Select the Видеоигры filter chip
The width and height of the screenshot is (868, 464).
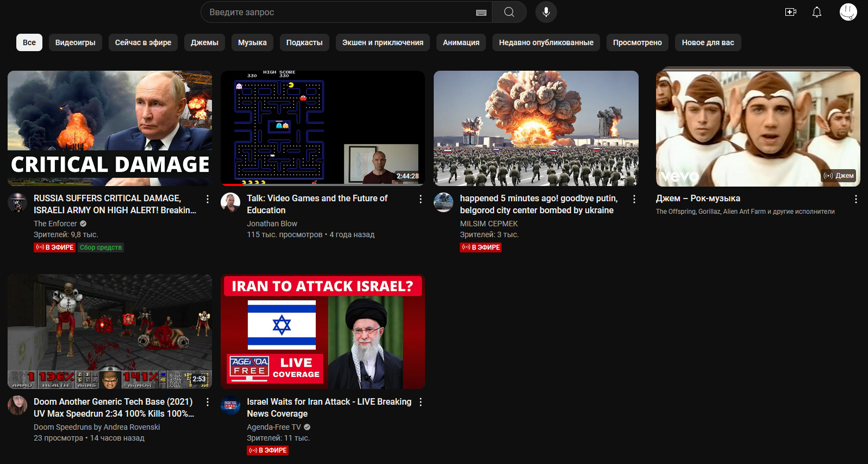75,42
